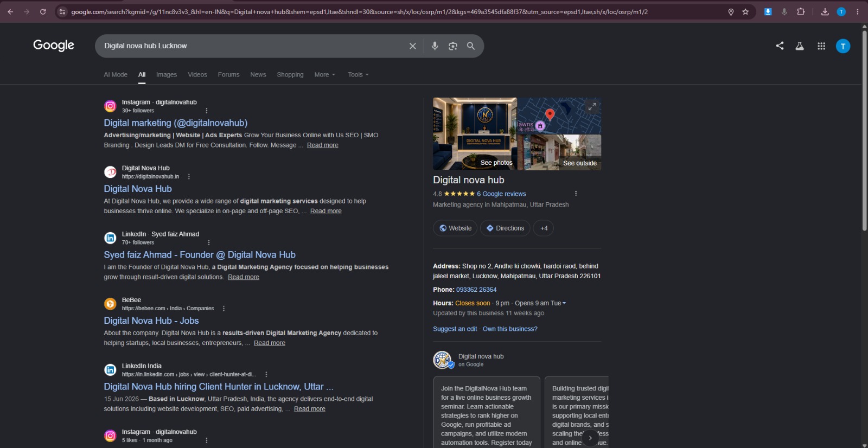Open the browser extensions puzzle icon

(x=801, y=11)
